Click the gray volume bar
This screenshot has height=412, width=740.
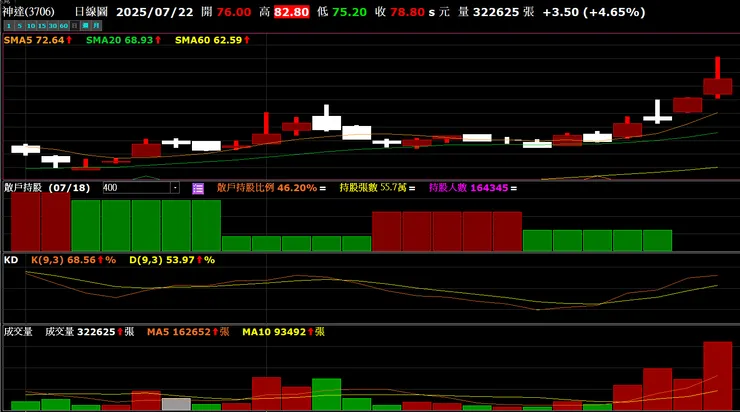(x=176, y=404)
